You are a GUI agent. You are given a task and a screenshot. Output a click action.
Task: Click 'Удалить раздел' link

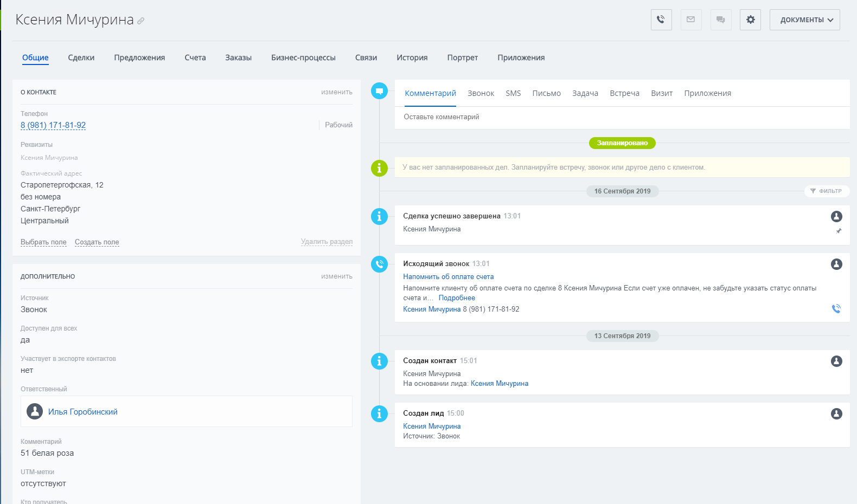[327, 242]
